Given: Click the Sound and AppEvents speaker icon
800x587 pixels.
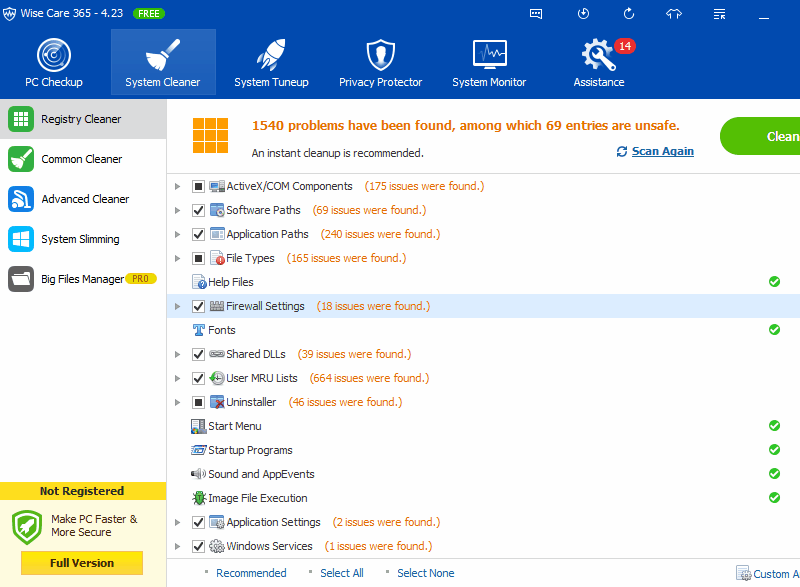Looking at the screenshot, I should tap(198, 474).
